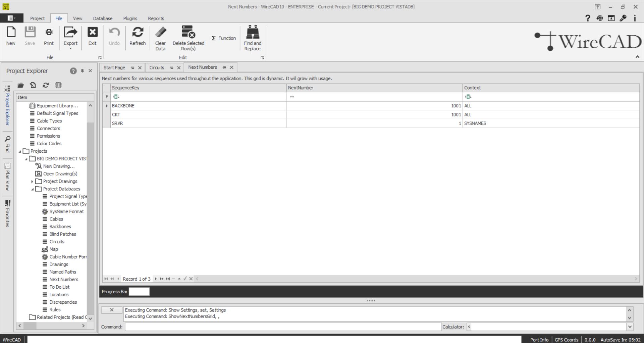Click Project Explorer help icon
The width and height of the screenshot is (644, 343).
(x=73, y=71)
